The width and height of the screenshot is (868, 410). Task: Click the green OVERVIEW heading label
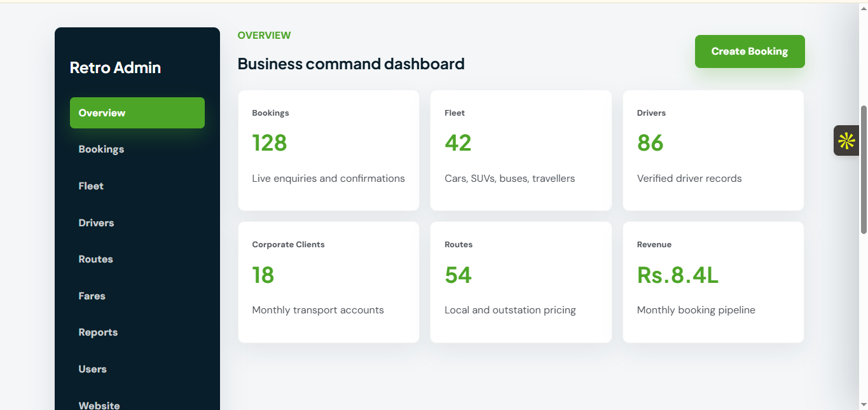pyautogui.click(x=264, y=36)
